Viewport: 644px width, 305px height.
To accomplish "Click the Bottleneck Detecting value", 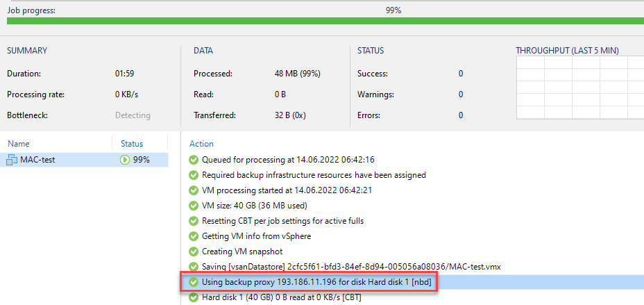I will point(133,115).
